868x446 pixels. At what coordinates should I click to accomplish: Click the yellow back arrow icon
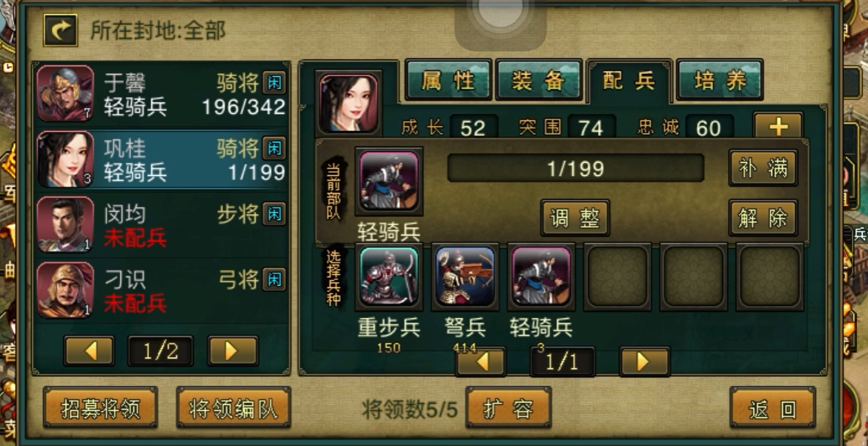(x=60, y=30)
